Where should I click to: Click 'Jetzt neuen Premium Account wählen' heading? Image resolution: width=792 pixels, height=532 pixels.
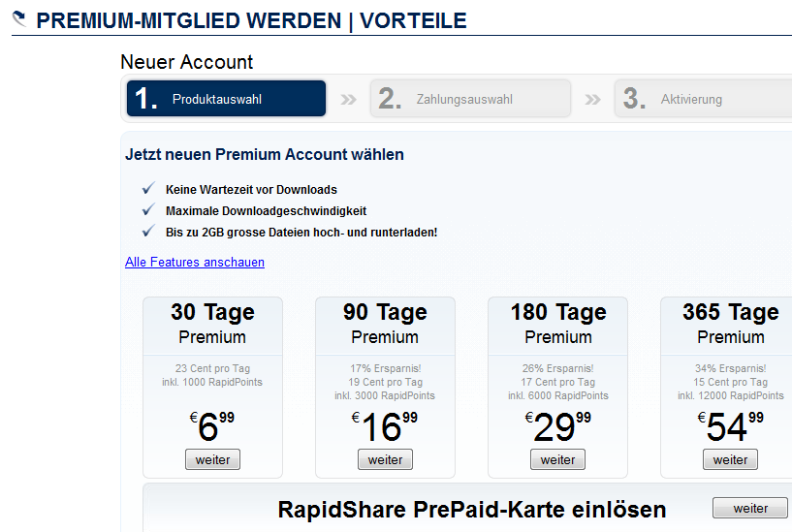[265, 154]
